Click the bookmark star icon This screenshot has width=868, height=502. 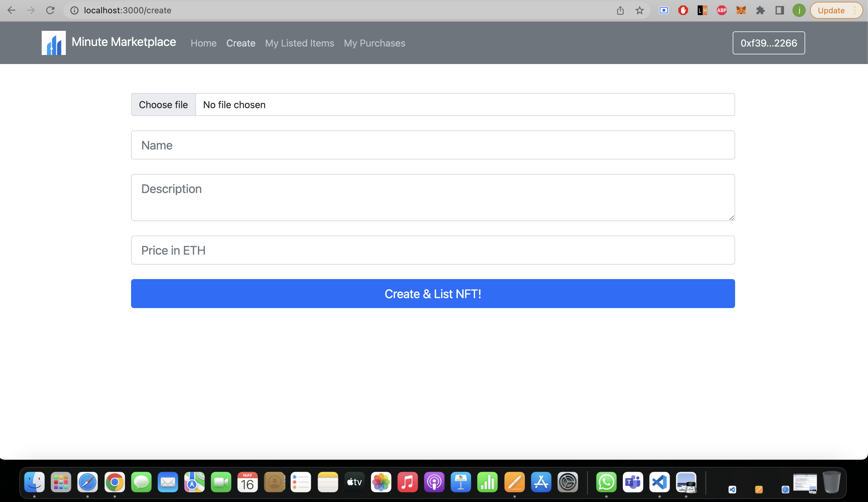(639, 10)
